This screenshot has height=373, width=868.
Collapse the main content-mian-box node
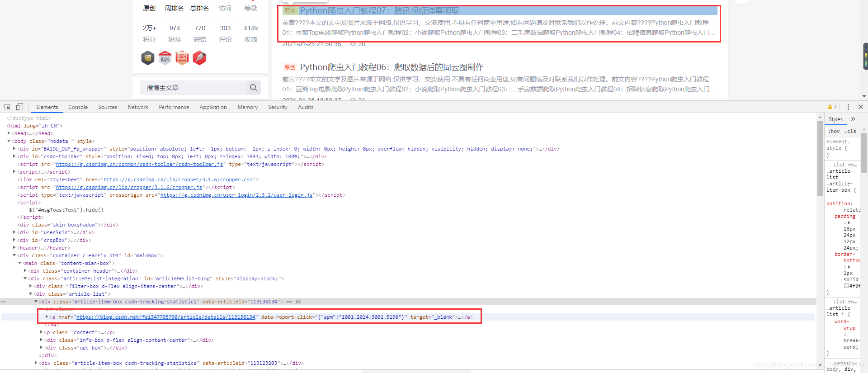point(20,263)
